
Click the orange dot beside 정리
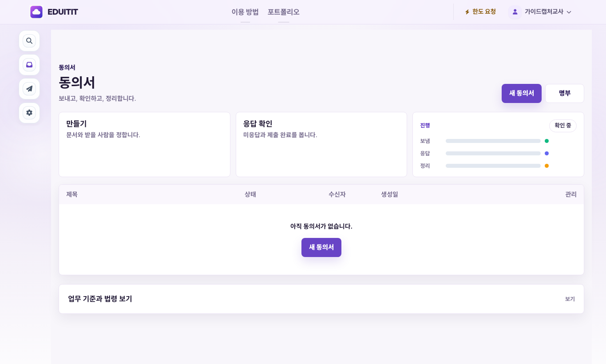pos(547,166)
